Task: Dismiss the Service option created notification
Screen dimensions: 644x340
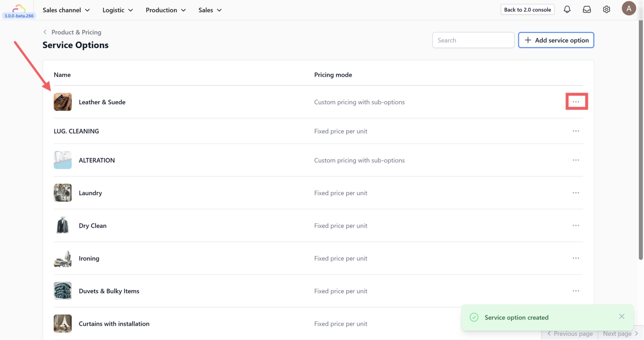Action: 622,317
